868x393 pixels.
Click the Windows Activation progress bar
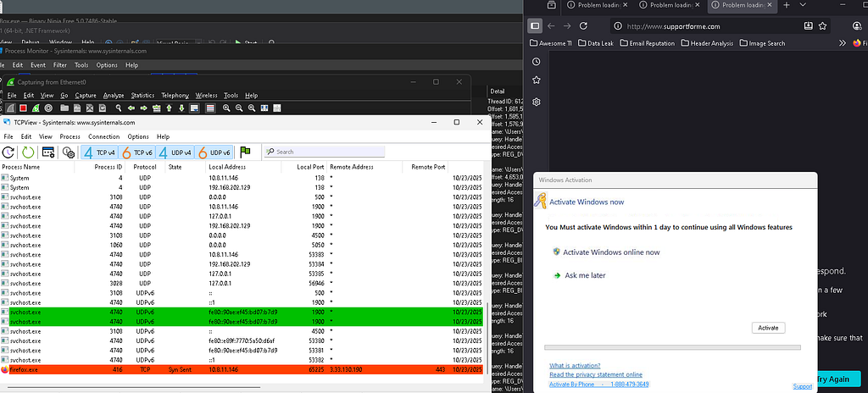(x=672, y=347)
